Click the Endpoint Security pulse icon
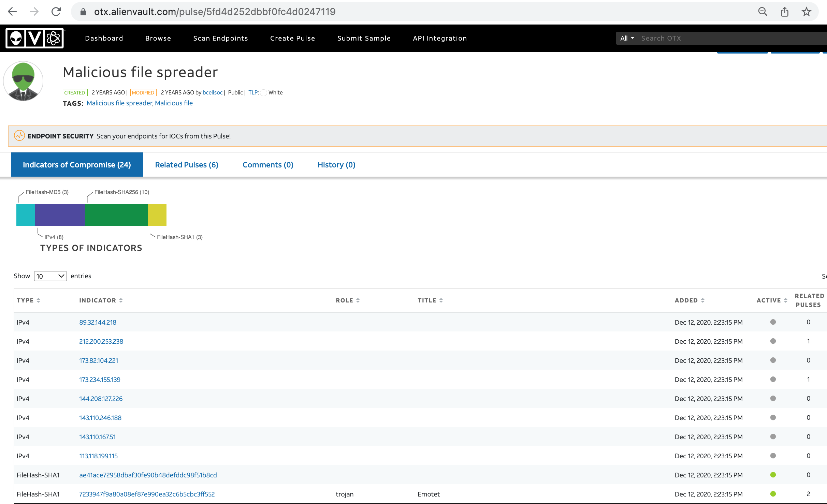Screen dimensions: 827x504 [19, 136]
